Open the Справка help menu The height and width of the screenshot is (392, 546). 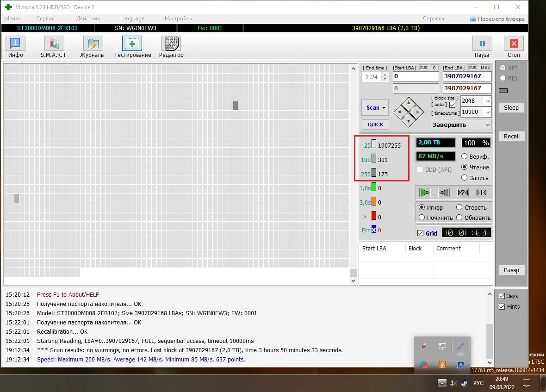tap(433, 19)
